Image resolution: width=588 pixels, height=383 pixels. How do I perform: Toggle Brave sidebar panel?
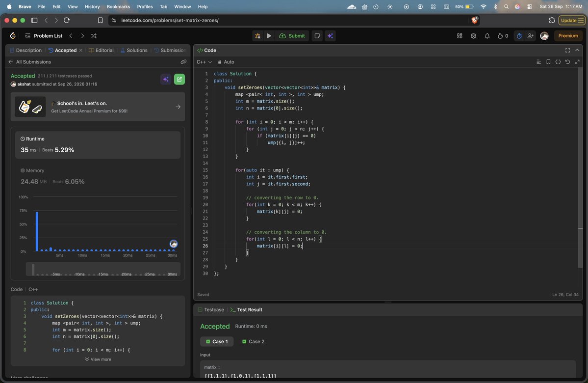click(x=34, y=20)
